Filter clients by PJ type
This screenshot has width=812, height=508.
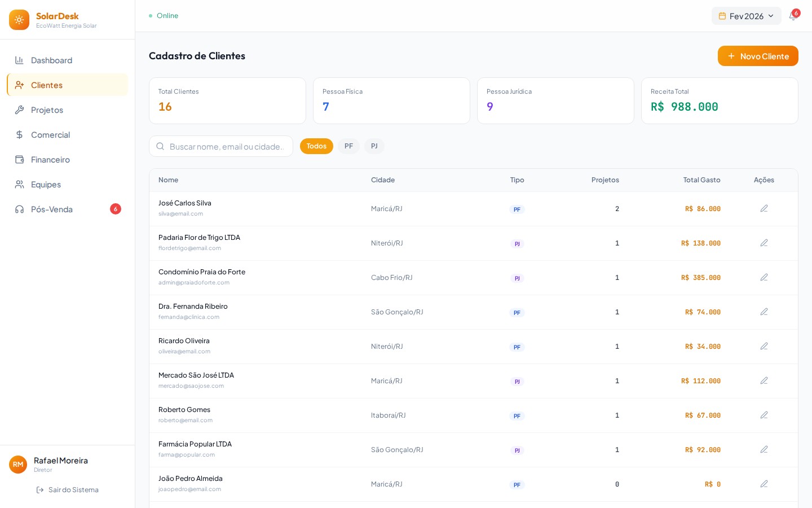pyautogui.click(x=374, y=146)
